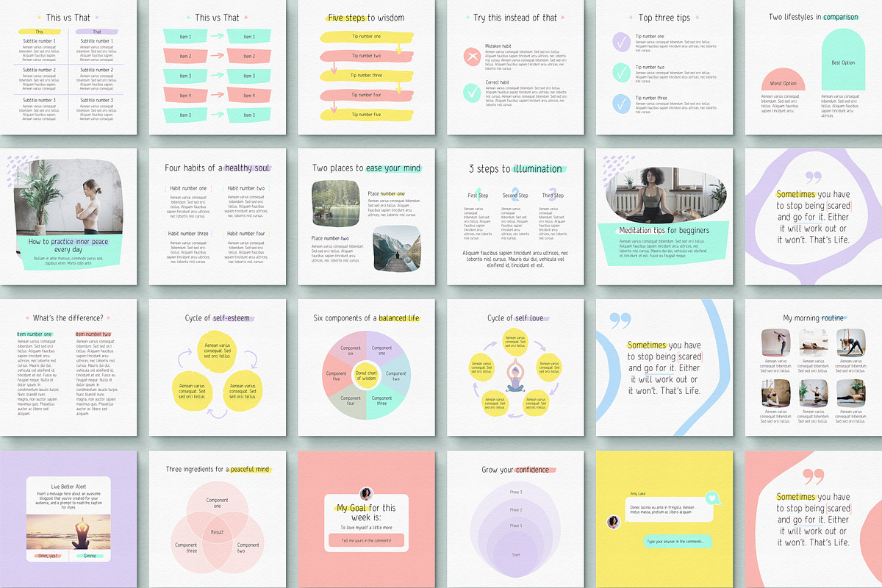Screen dimensions: 882x588
Task: Click the 'Tell me yours in the comments!' button
Action: [x=366, y=541]
